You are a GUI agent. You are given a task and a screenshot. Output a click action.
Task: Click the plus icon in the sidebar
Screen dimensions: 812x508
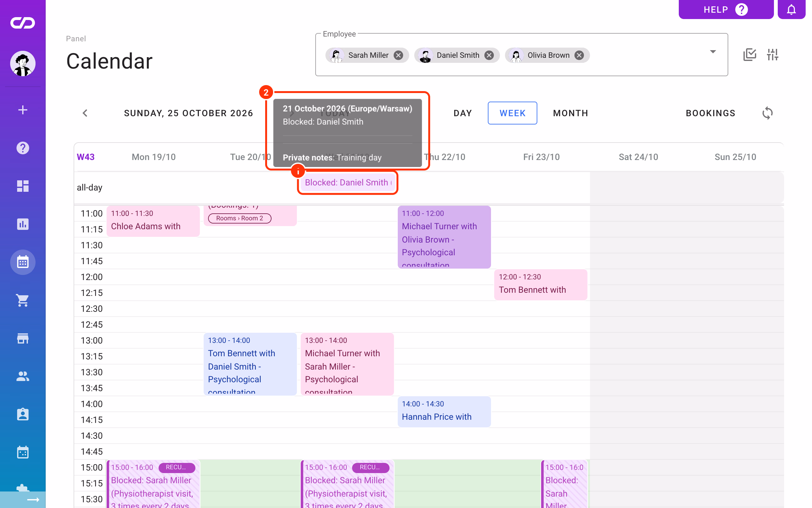click(23, 110)
